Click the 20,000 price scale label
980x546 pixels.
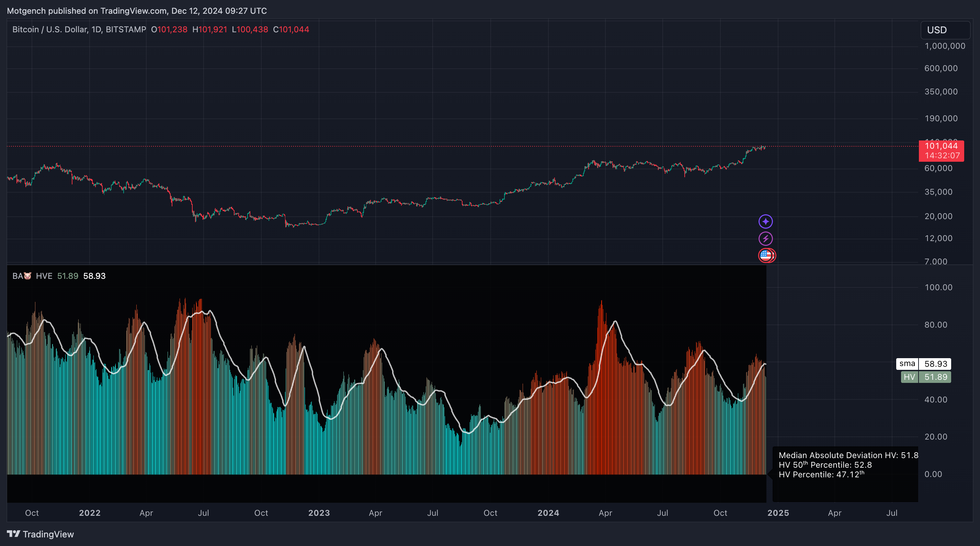pos(938,216)
